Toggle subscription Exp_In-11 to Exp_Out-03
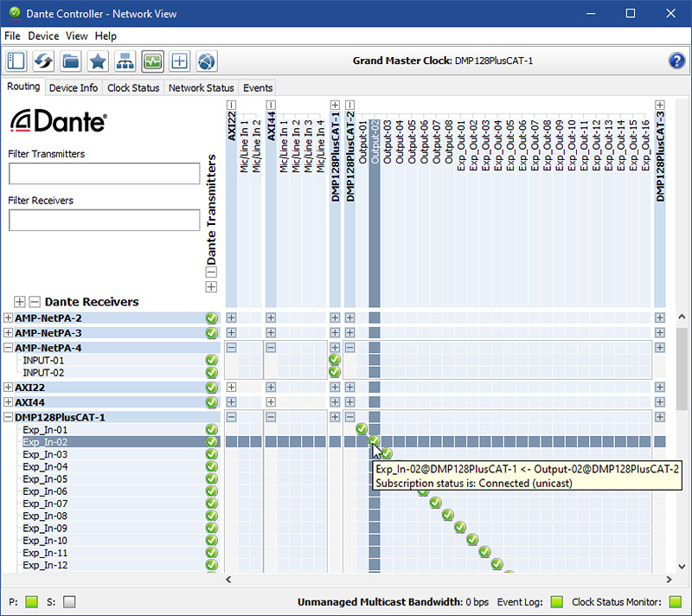The width and height of the screenshot is (692, 616). pyautogui.click(x=485, y=552)
